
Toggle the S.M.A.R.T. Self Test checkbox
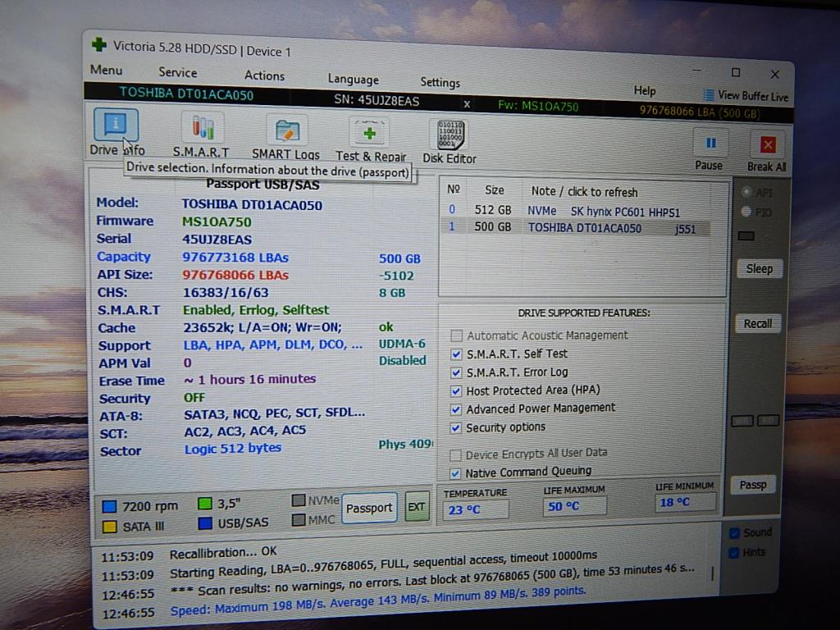click(x=456, y=354)
